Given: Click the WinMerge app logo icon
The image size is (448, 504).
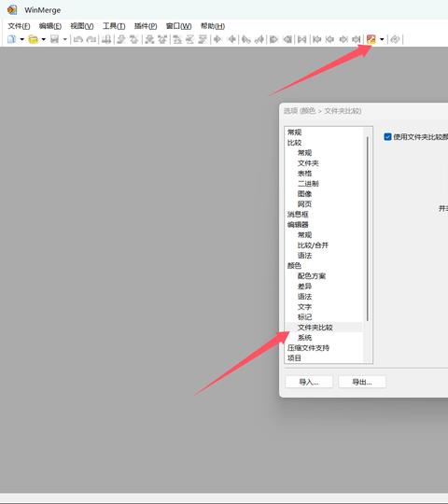Looking at the screenshot, I should point(12,10).
